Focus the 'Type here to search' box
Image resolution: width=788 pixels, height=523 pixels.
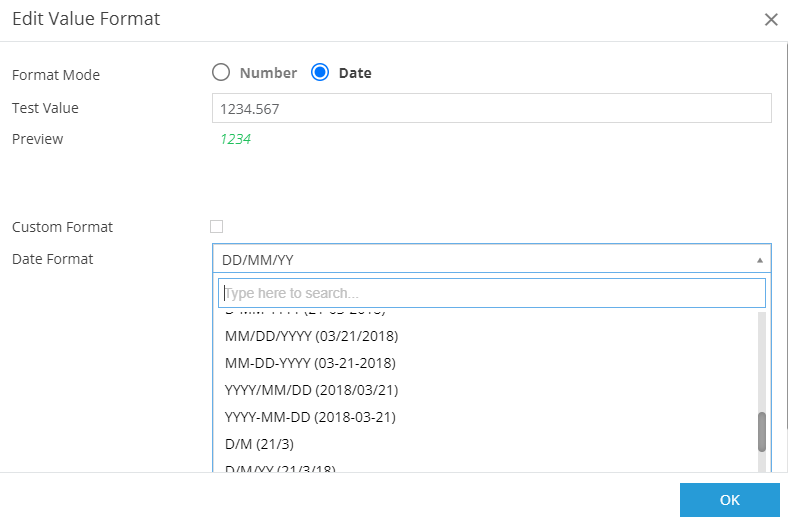coord(491,293)
